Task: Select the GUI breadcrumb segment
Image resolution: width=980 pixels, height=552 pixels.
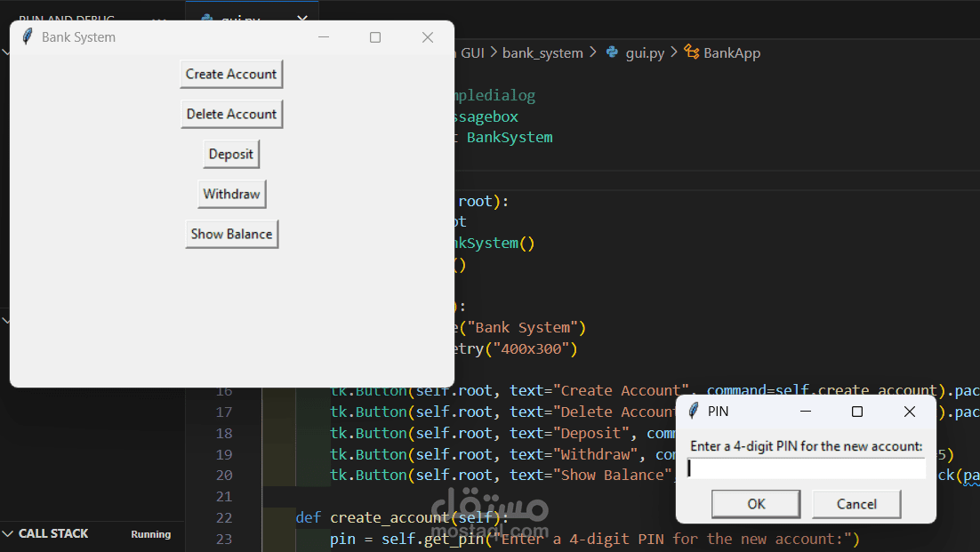Action: pyautogui.click(x=472, y=53)
